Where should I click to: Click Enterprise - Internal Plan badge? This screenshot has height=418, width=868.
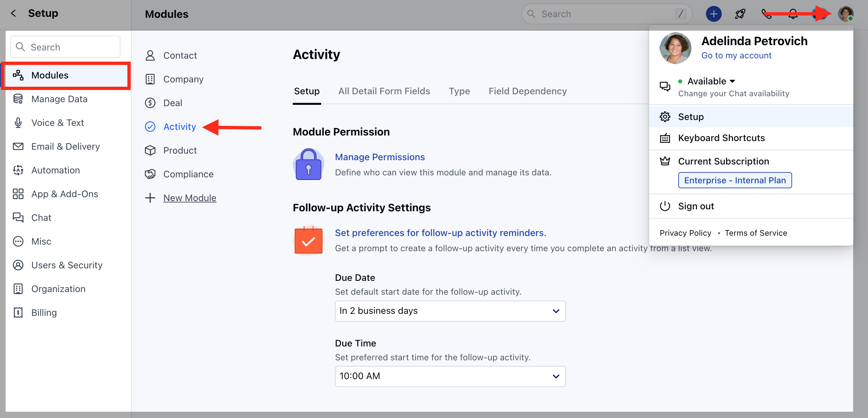tap(735, 180)
